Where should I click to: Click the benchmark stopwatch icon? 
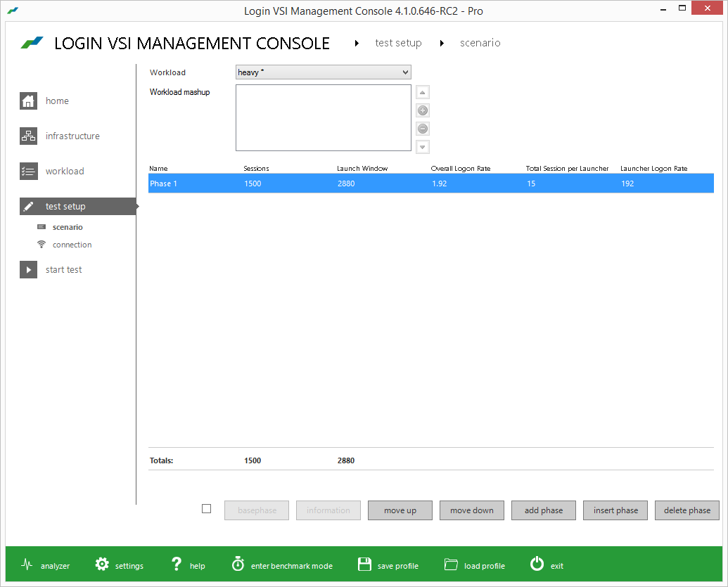click(238, 564)
